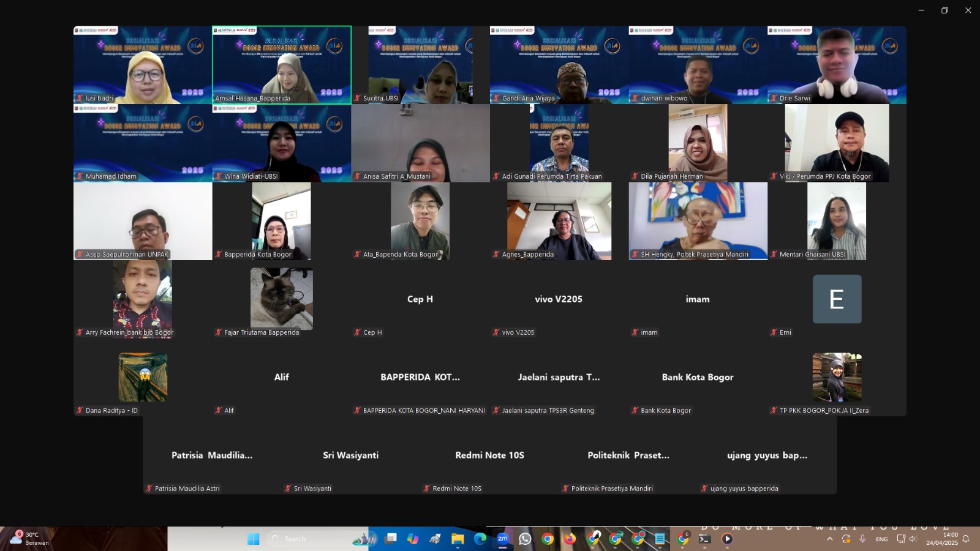Open the notification bell in tray
The width and height of the screenshot is (980, 551).
point(966,539)
